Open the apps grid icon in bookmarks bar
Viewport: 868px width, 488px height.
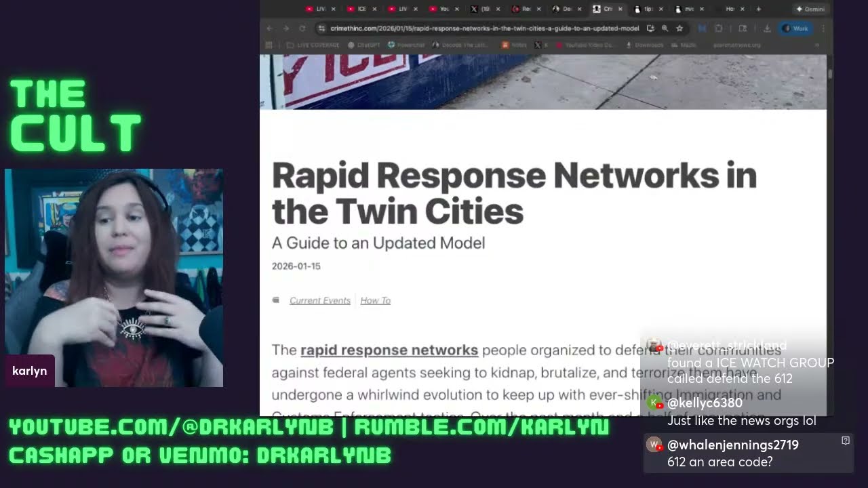pos(269,45)
